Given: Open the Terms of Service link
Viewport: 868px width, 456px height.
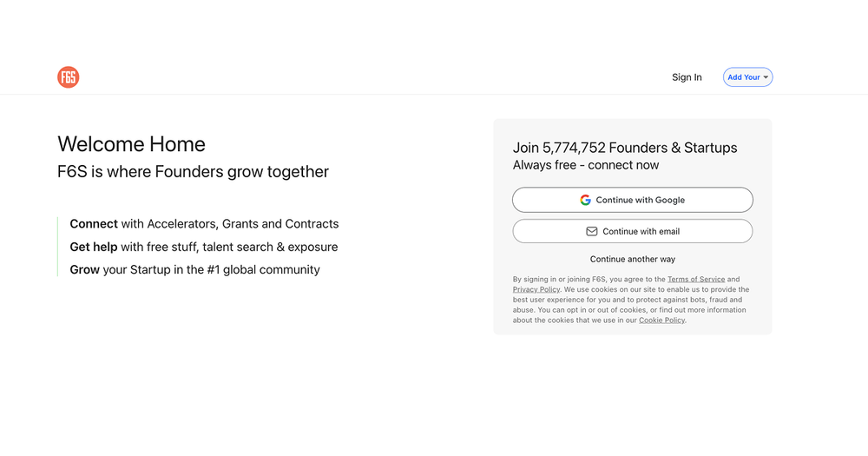Looking at the screenshot, I should pos(695,279).
